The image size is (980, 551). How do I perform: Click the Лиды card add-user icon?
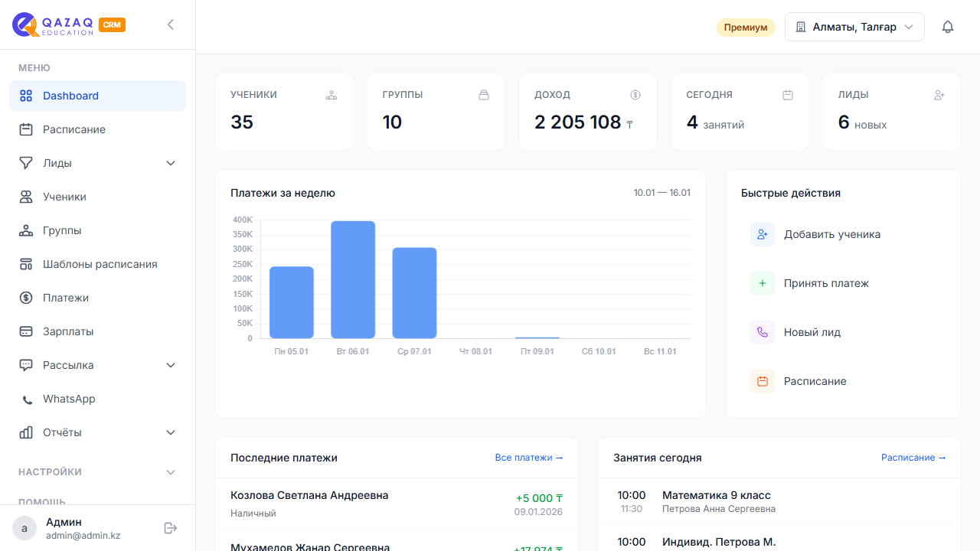pos(939,95)
